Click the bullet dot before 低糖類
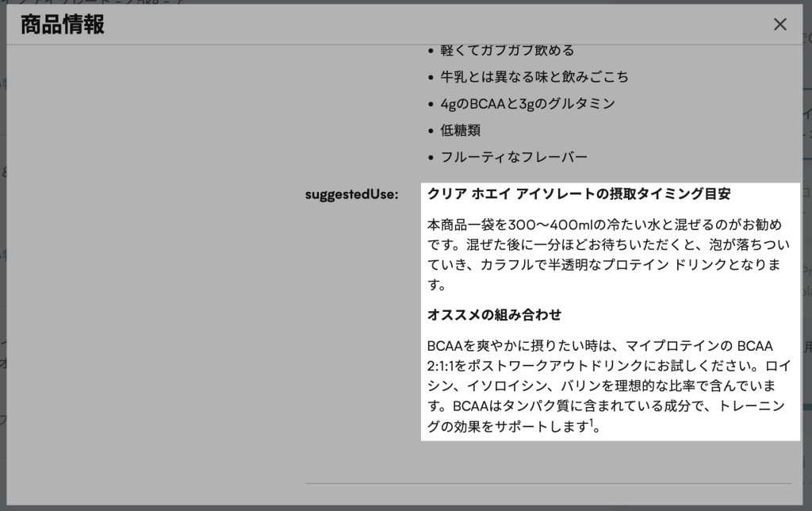Image resolution: width=812 pixels, height=511 pixels. coord(431,131)
